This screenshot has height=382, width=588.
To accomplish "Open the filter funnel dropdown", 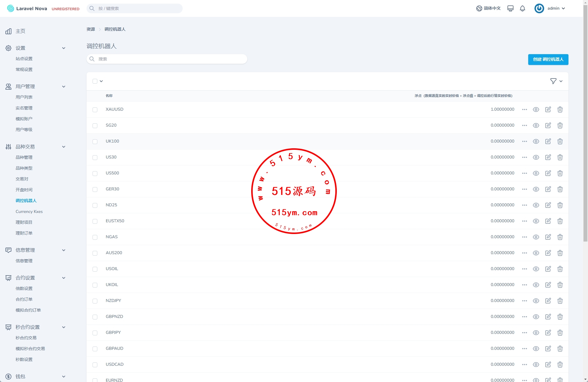I will pyautogui.click(x=556, y=81).
